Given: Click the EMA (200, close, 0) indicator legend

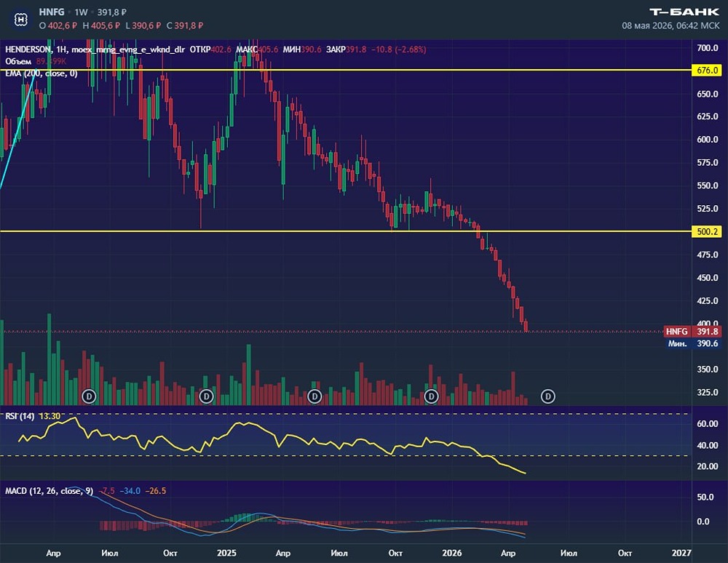Looking at the screenshot, I should [x=41, y=73].
